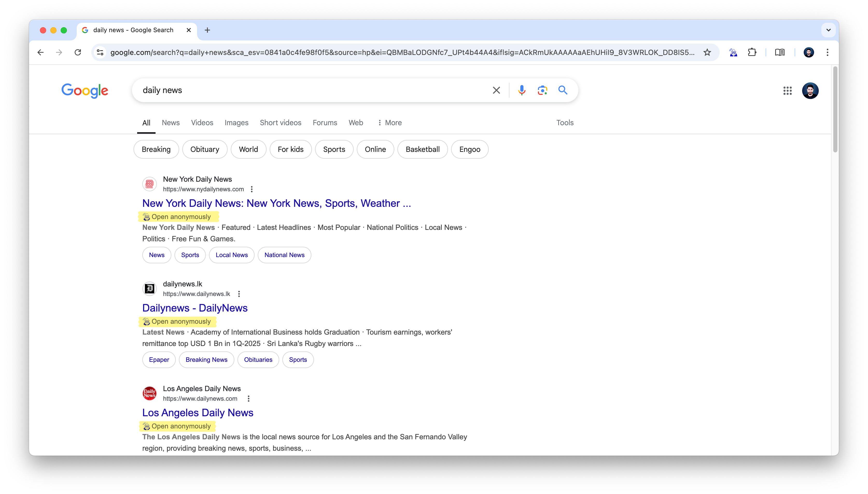Expand the tab search chevron
This screenshot has width=868, height=494.
[828, 30]
